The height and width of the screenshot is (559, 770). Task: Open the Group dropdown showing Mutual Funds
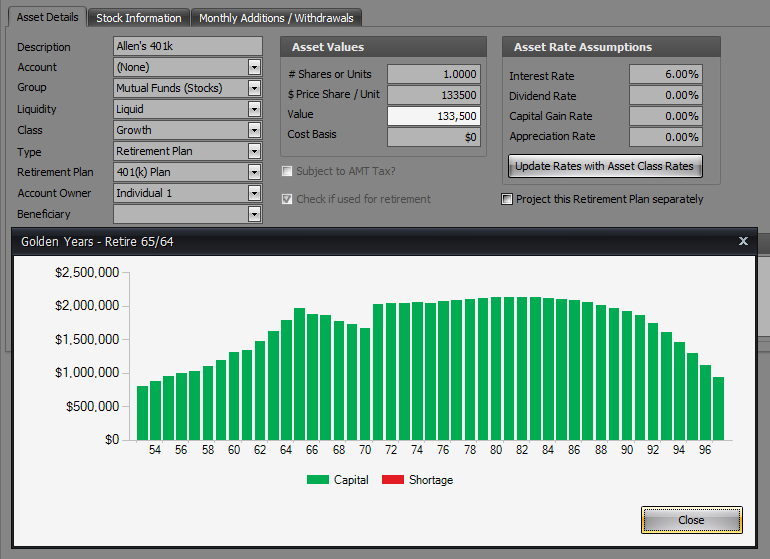pyautogui.click(x=254, y=88)
